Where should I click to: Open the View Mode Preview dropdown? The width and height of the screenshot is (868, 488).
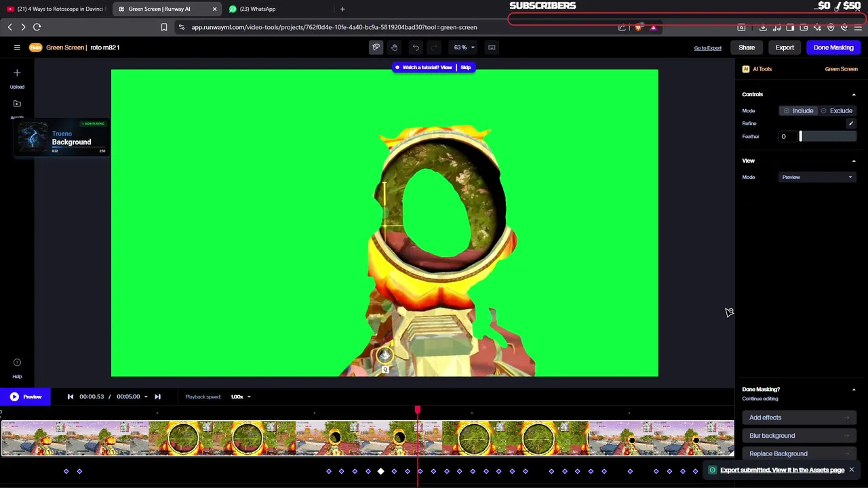[817, 177]
